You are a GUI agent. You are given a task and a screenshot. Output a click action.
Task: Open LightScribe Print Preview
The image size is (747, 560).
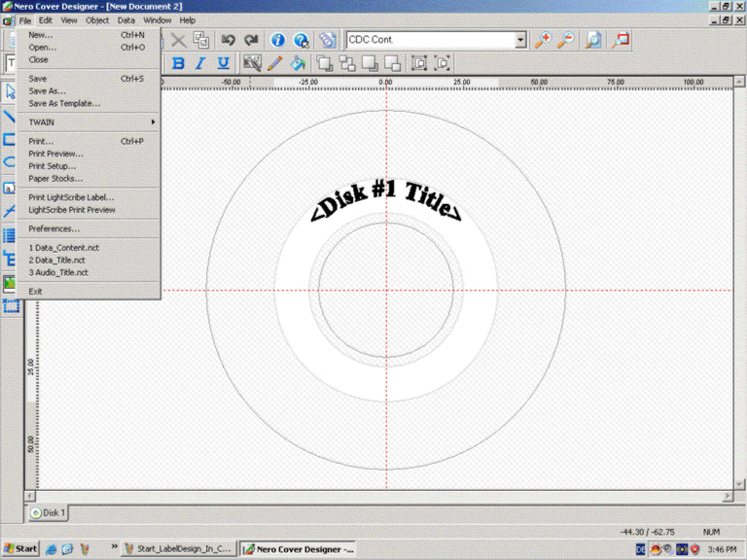click(89, 210)
